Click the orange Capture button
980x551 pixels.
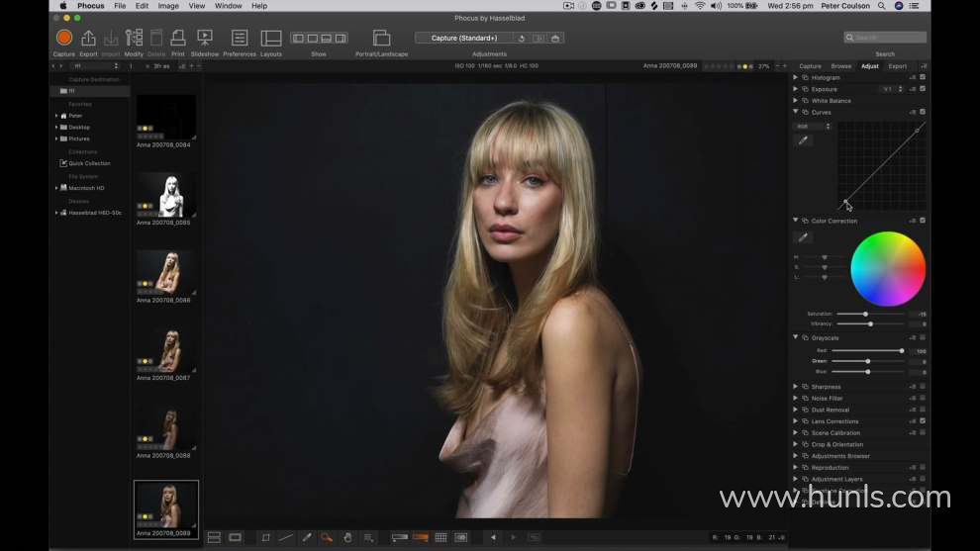pos(63,38)
